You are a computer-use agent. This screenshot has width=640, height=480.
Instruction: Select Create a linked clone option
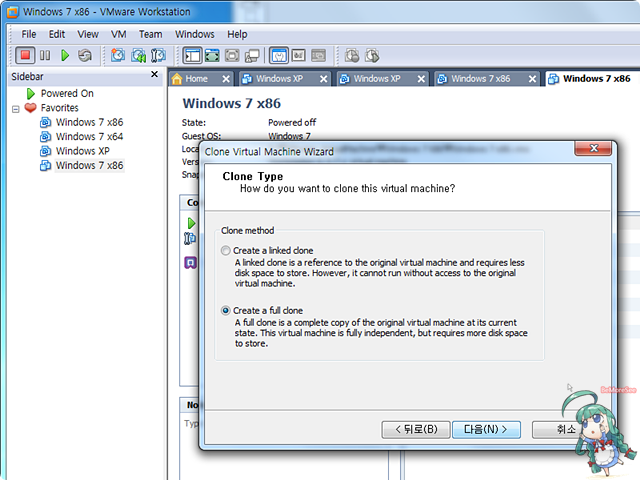coord(226,251)
